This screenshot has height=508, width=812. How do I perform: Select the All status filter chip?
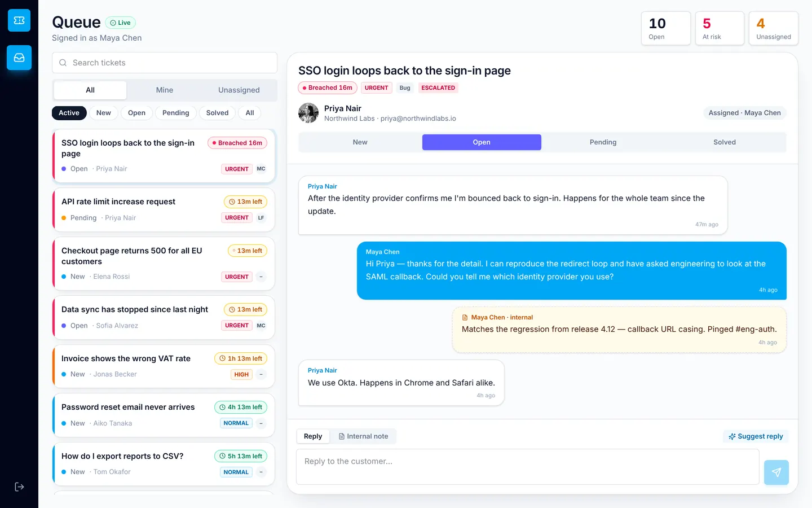click(250, 113)
